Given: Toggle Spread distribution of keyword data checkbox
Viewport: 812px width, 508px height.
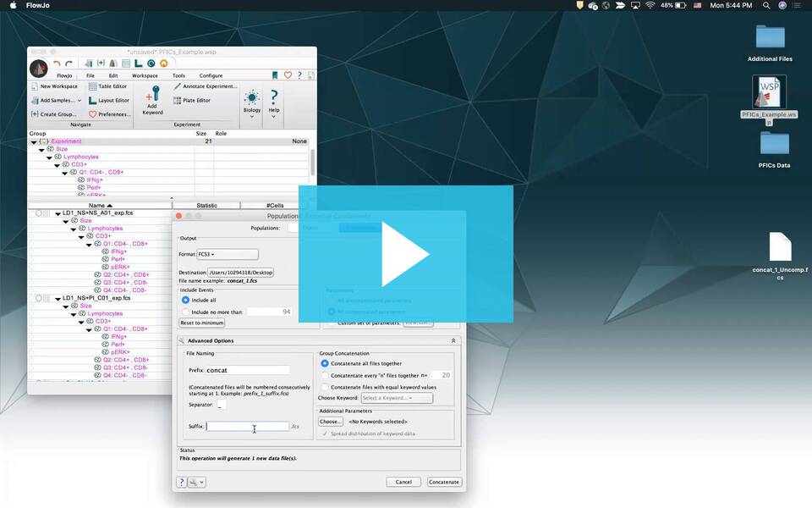Looking at the screenshot, I should pos(325,433).
